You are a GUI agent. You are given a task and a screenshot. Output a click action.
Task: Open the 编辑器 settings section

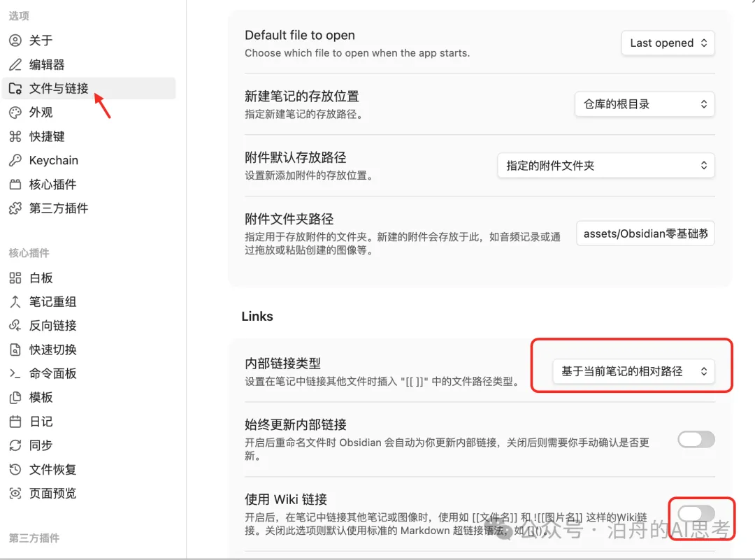[89, 64]
